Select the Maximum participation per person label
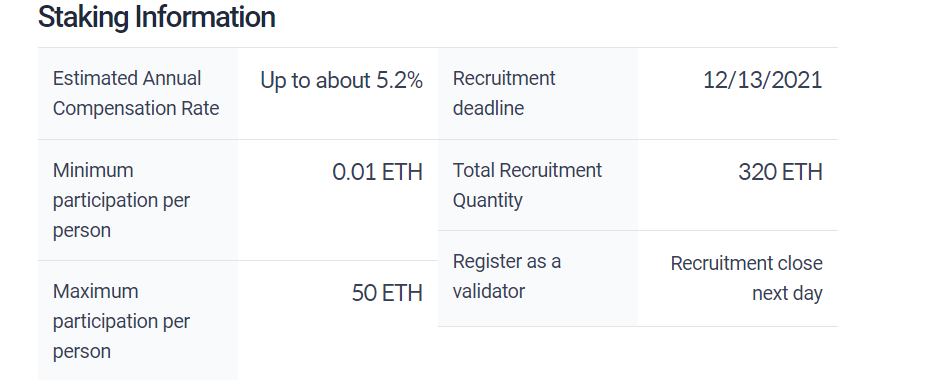 pos(121,321)
